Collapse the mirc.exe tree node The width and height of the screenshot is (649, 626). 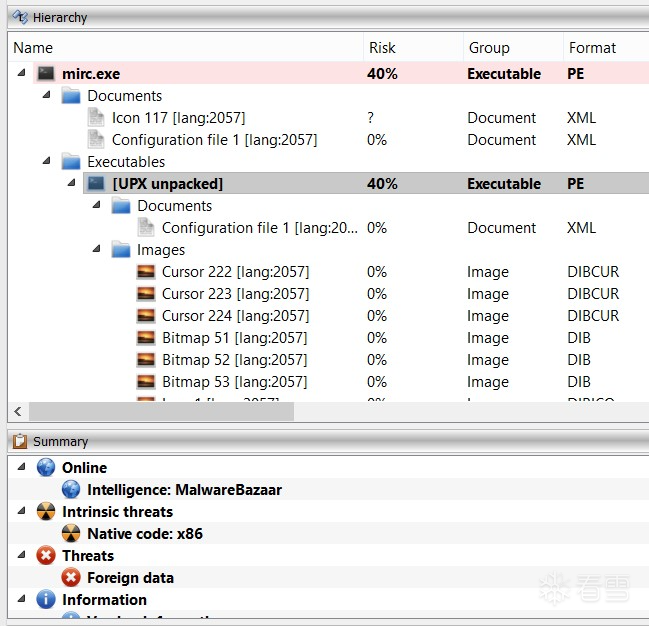pos(22,73)
